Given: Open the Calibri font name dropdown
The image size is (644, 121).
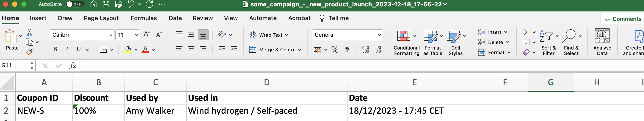Looking at the screenshot, I should [111, 35].
